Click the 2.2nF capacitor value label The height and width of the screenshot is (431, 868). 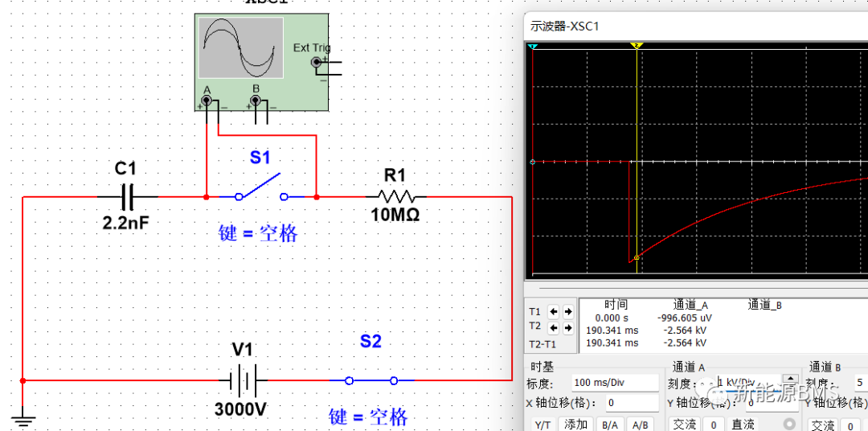pos(126,223)
